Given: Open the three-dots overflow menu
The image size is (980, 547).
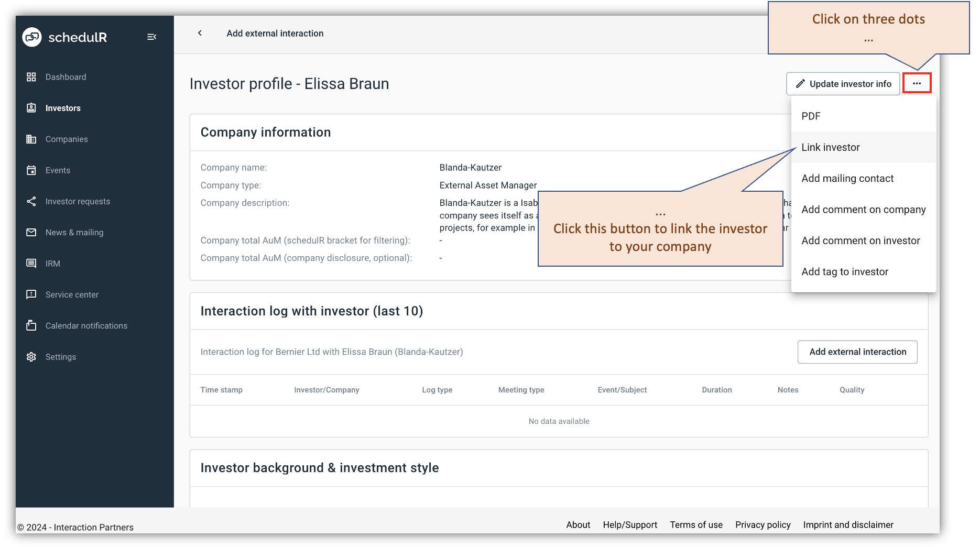Looking at the screenshot, I should tap(918, 83).
